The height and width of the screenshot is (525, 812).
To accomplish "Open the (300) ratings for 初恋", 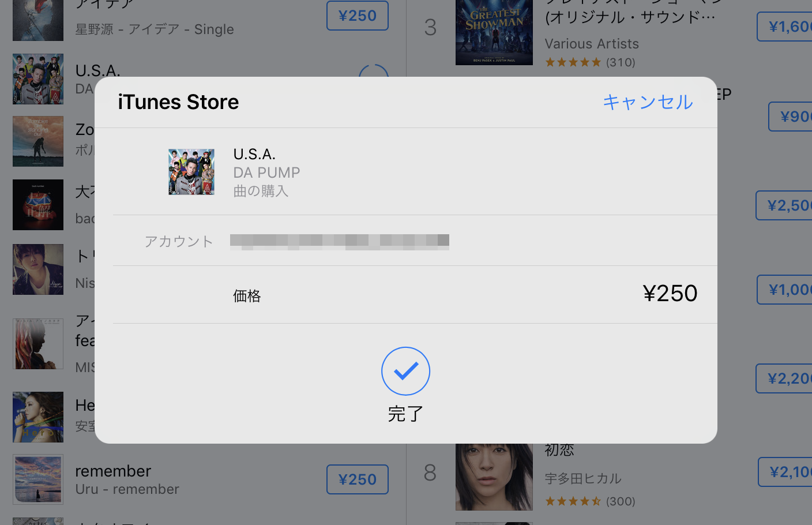I will (x=590, y=501).
